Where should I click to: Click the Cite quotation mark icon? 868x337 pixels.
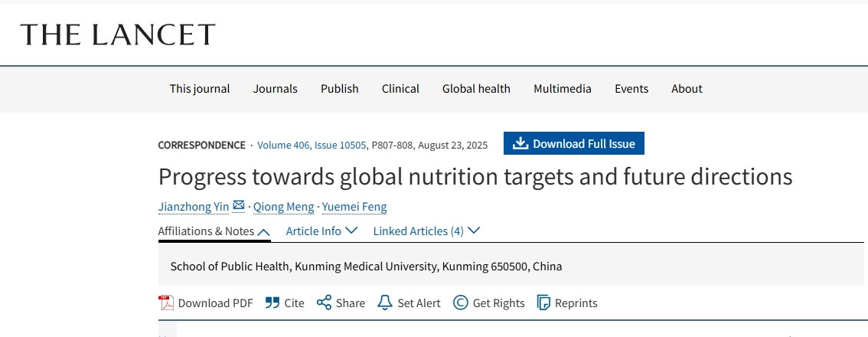coord(272,303)
